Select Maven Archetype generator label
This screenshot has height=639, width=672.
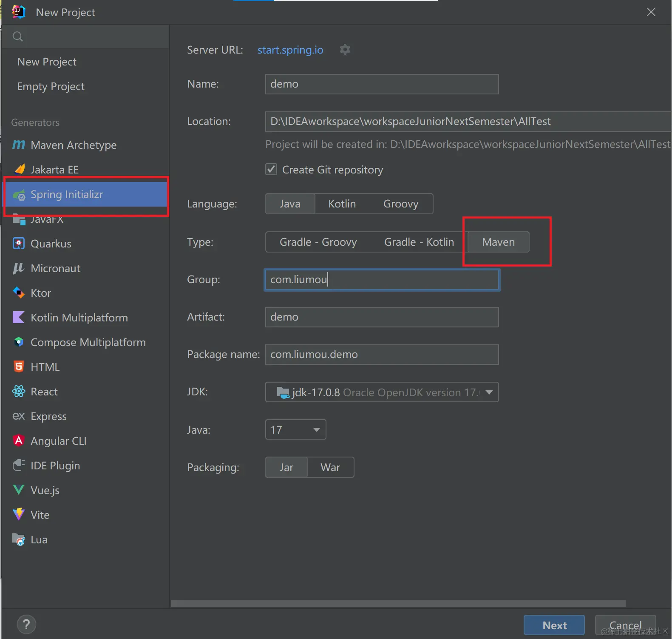(74, 145)
